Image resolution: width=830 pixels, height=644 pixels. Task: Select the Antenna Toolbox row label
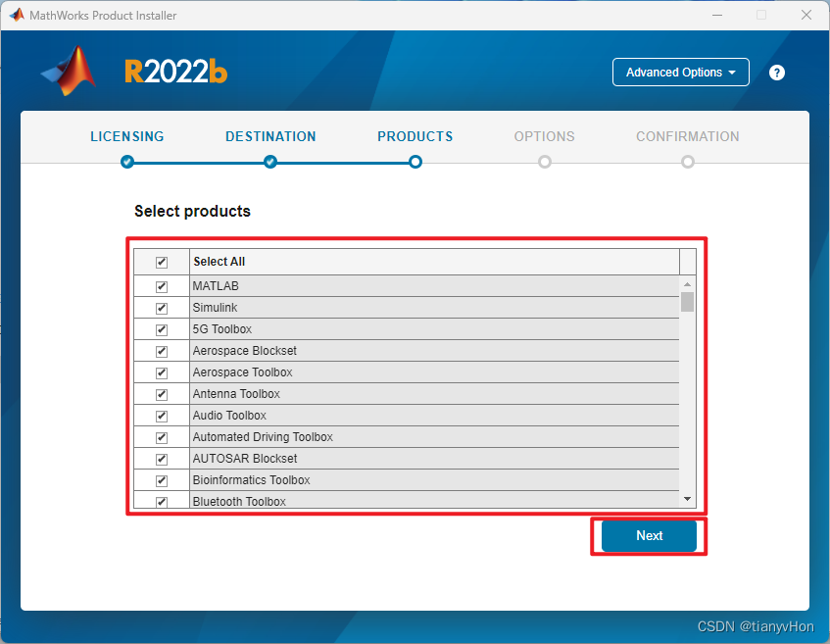pos(236,394)
